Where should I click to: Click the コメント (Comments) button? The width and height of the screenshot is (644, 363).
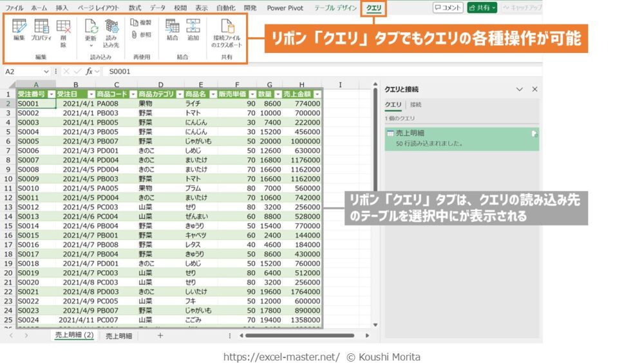pyautogui.click(x=448, y=8)
